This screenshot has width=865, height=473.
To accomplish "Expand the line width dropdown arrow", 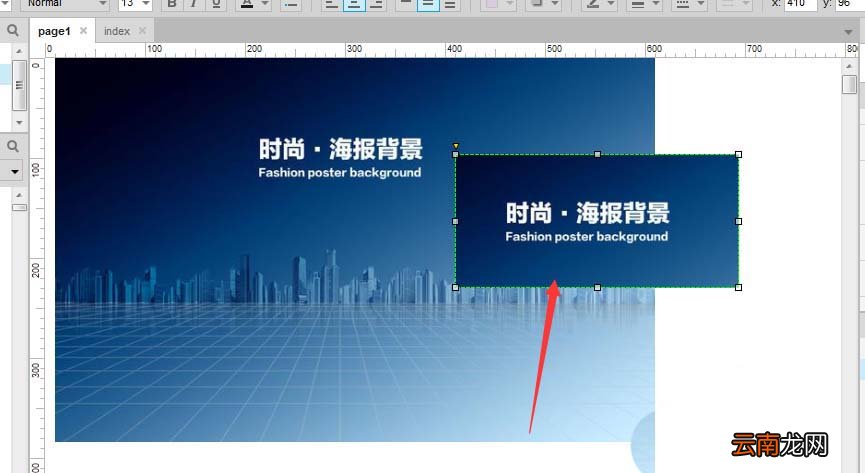I will pos(656,4).
